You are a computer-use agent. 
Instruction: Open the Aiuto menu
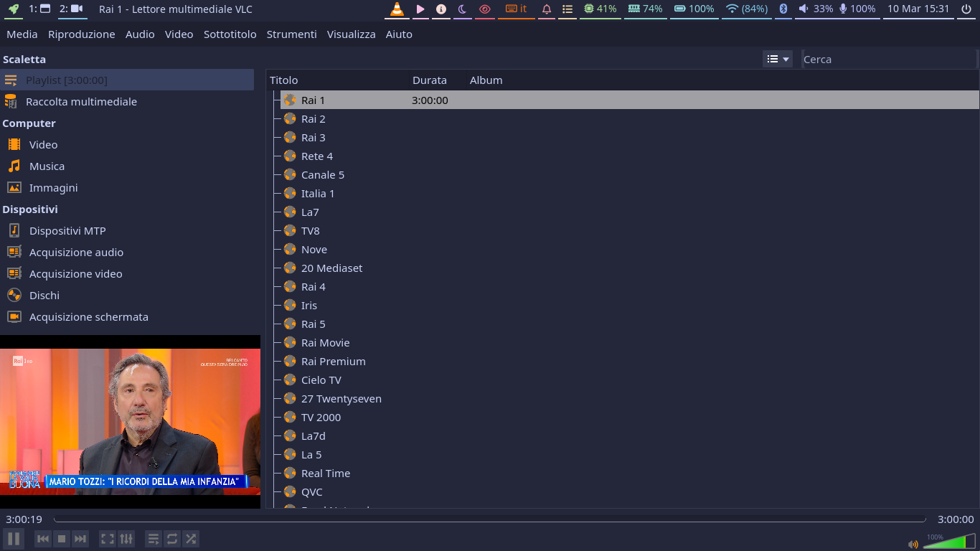click(x=399, y=34)
